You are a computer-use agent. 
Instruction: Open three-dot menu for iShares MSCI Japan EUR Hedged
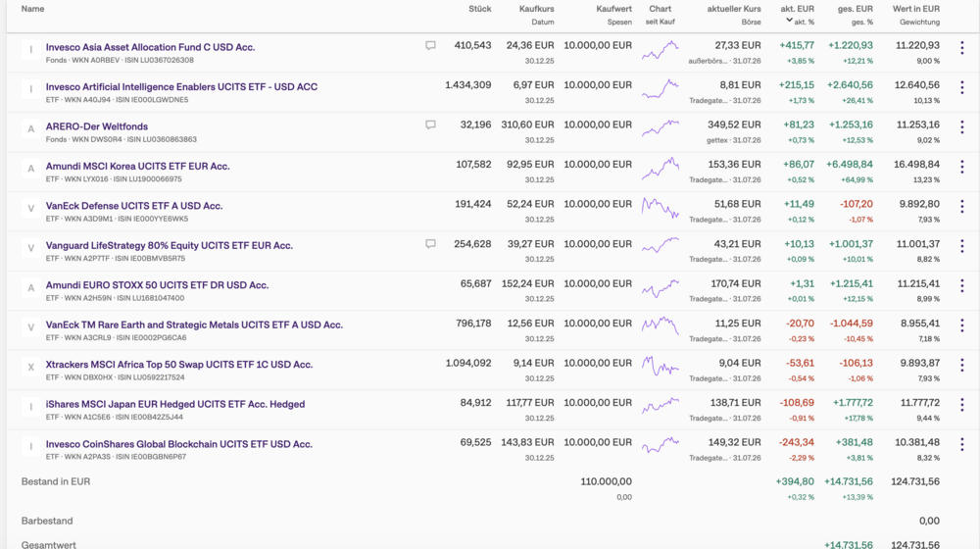click(962, 405)
